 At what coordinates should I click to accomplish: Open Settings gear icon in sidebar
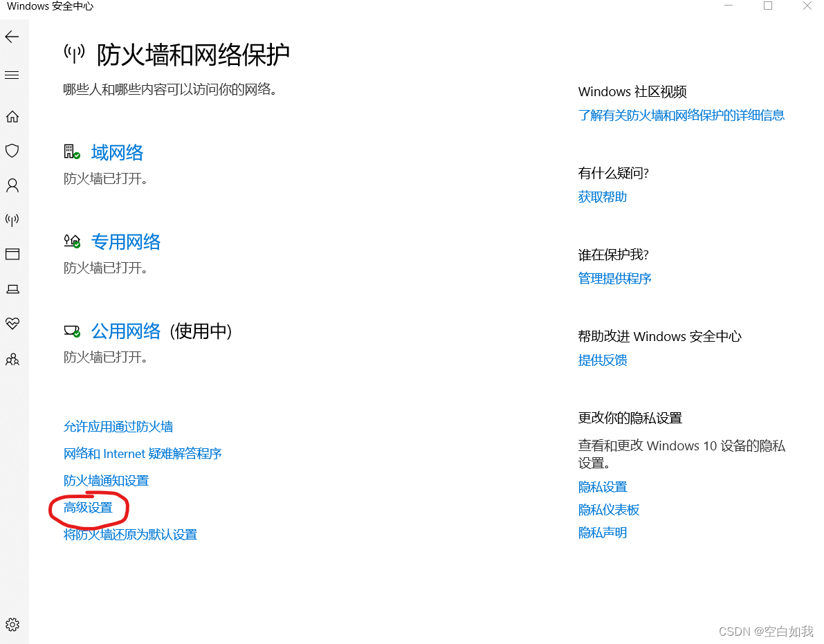12,624
